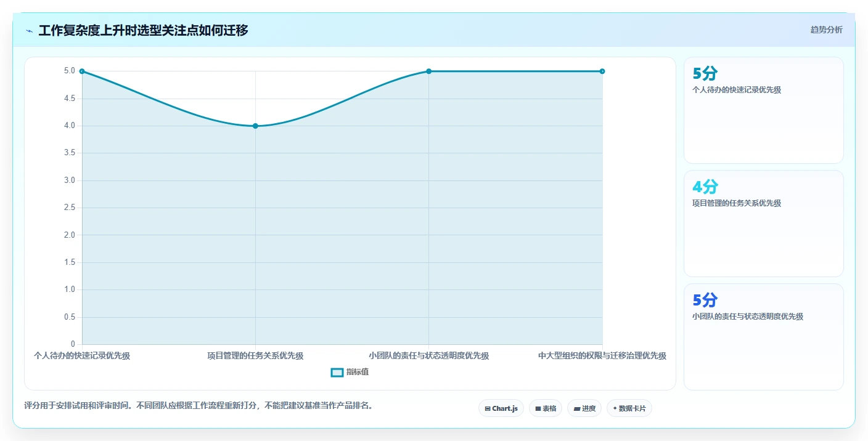Click the chart data point for 小团队的责任与状态透明度优先级
Viewport: 868px width, 441px height.
(x=429, y=71)
